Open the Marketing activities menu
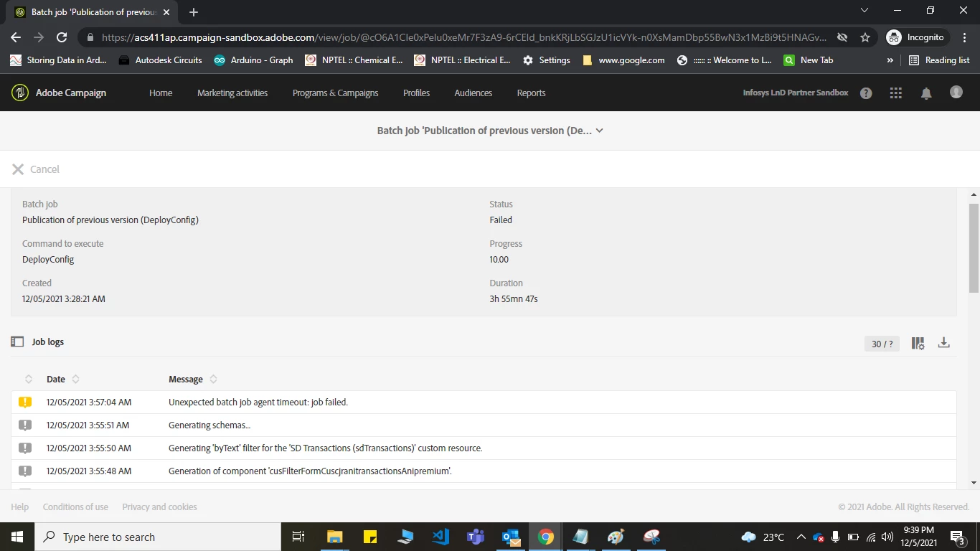980x551 pixels. click(232, 93)
